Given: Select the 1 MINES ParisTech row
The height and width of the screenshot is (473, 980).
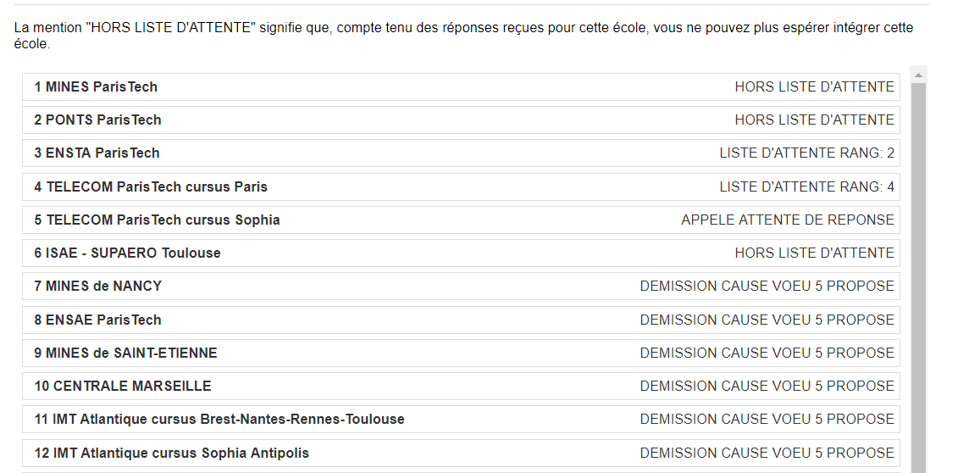Looking at the screenshot, I should pos(462,87).
